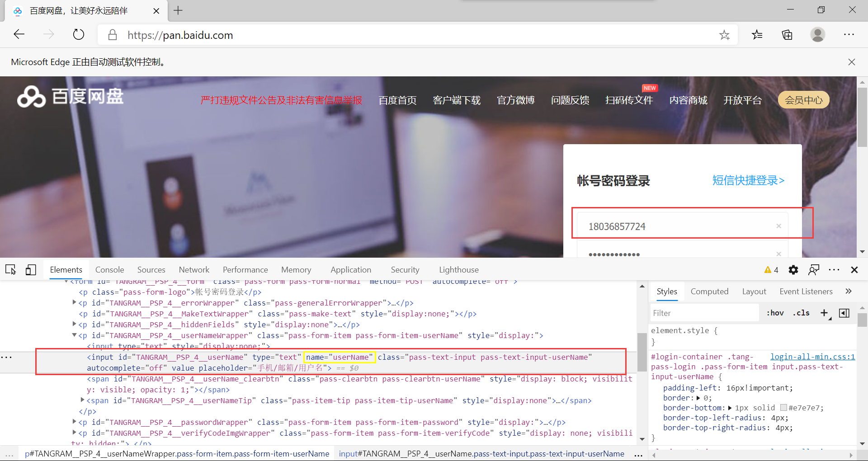Switch to the Sources tab
This screenshot has width=868, height=461.
click(x=151, y=270)
